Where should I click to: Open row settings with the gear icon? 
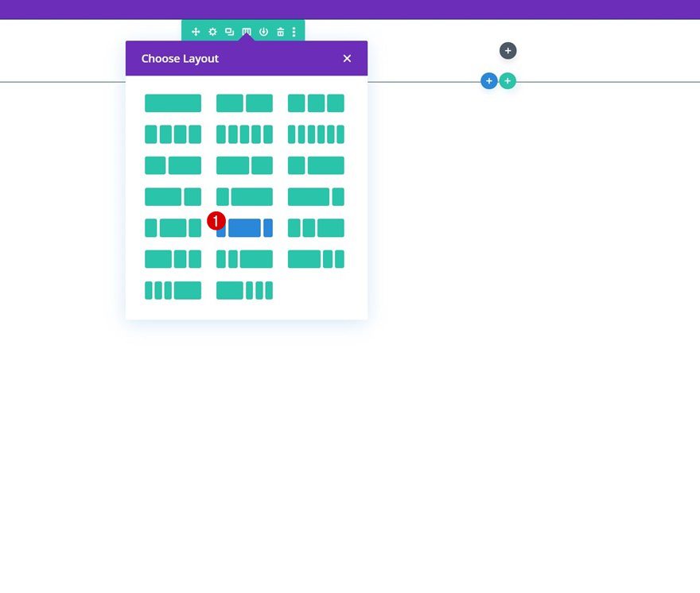pos(212,31)
